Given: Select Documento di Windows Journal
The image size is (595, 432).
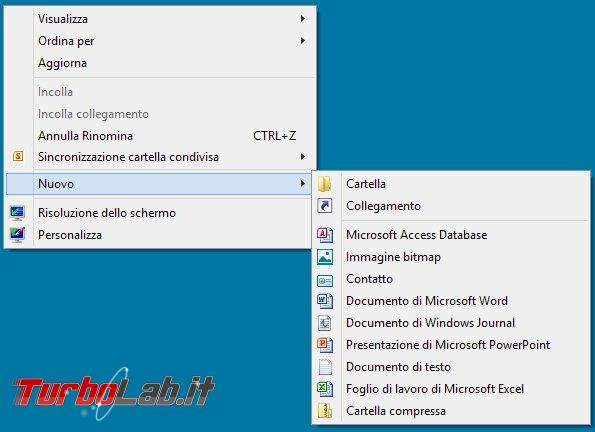Looking at the screenshot, I should coord(451,323).
